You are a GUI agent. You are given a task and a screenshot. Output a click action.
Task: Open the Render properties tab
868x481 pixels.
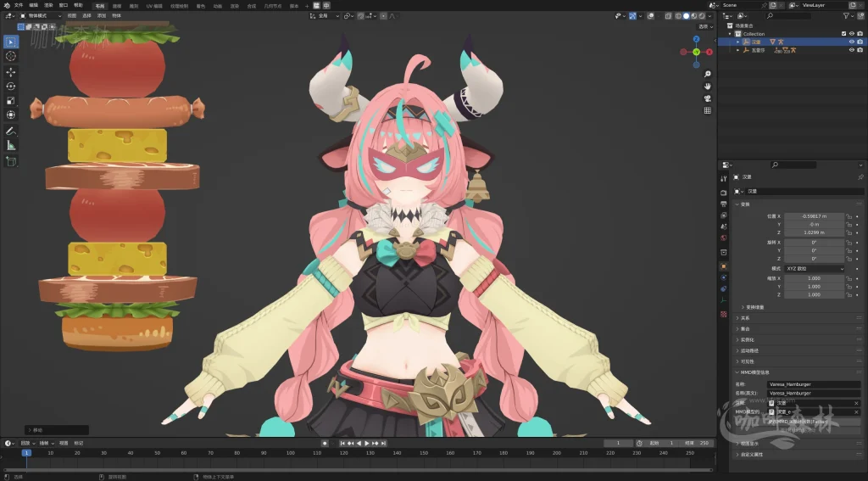[724, 193]
